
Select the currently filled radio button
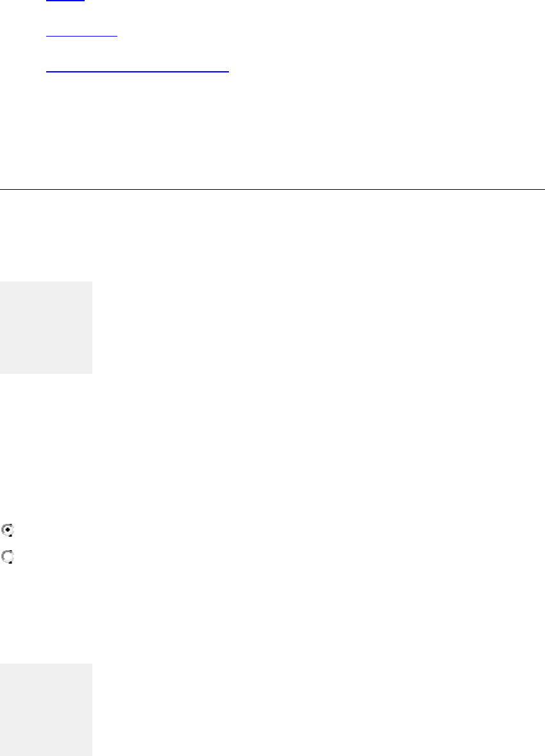(8, 530)
